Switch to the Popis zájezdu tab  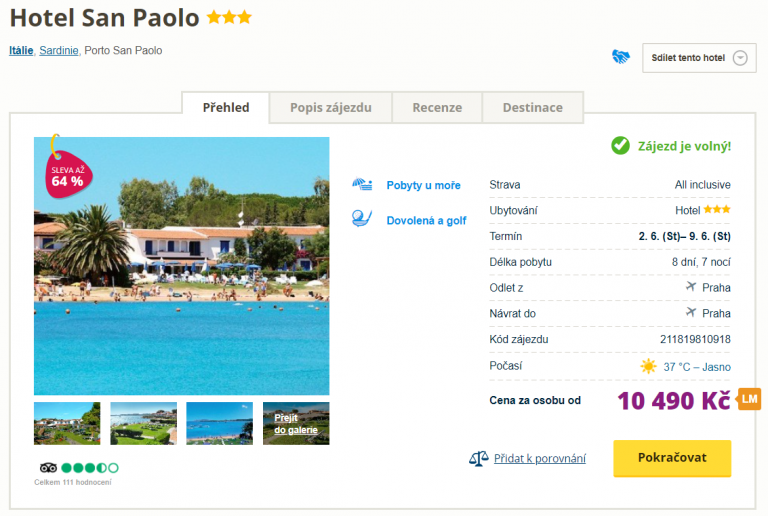[331, 108]
